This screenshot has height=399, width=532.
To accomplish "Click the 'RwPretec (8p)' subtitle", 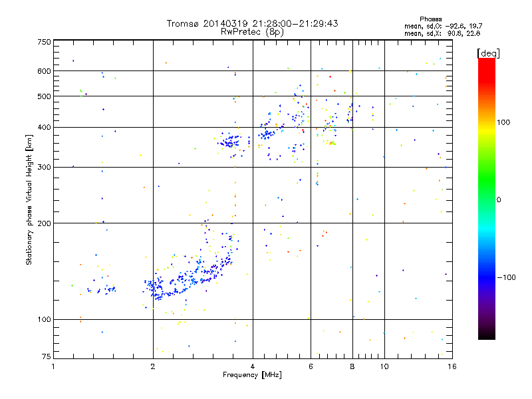I will (252, 32).
